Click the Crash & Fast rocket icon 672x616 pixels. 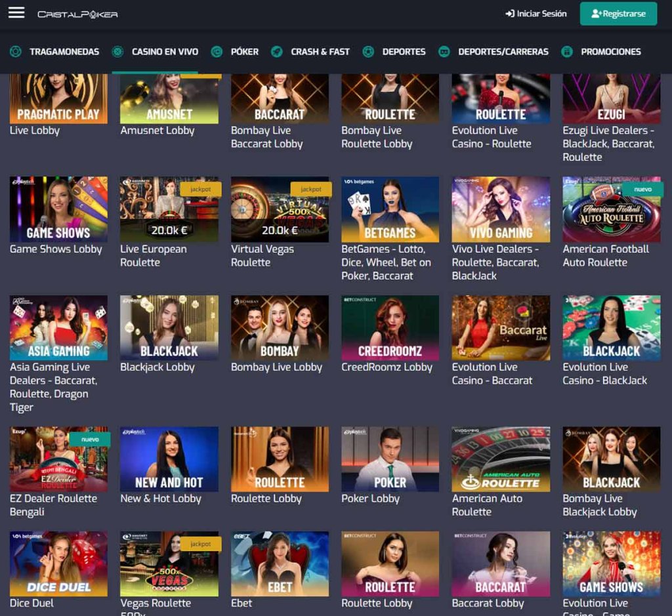coord(277,52)
